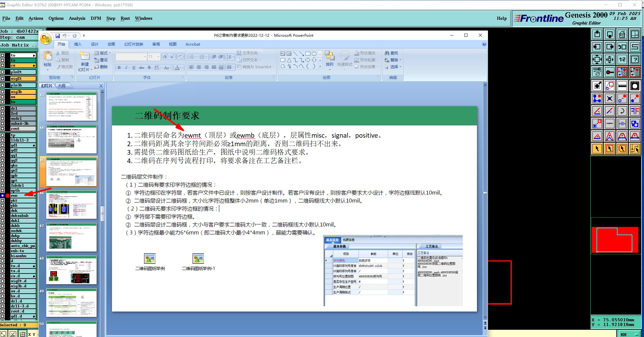This screenshot has width=644, height=337.
Task: Choose the plain arrow select pointer
Action: click(x=597, y=149)
